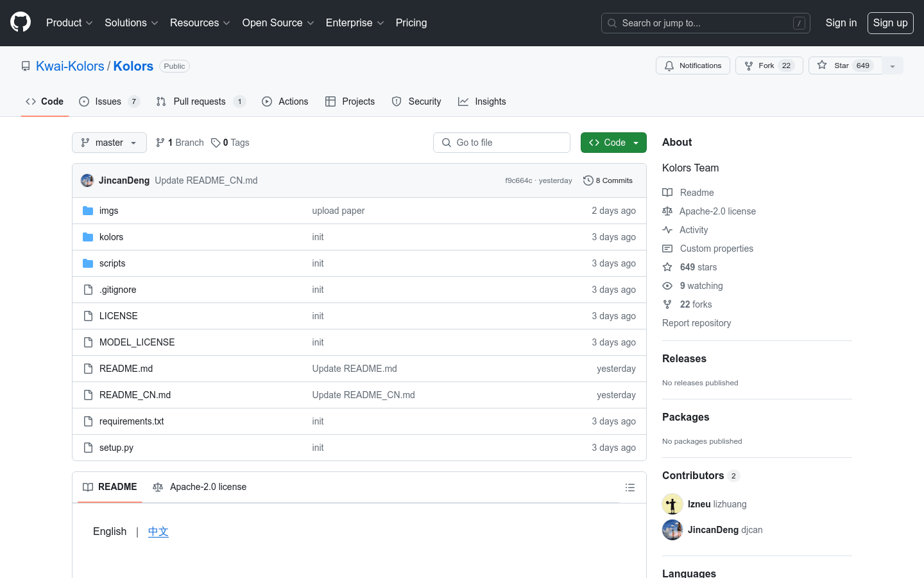Viewport: 924px width, 578px height.
Task: Expand the Resources menu
Action: pyautogui.click(x=200, y=22)
